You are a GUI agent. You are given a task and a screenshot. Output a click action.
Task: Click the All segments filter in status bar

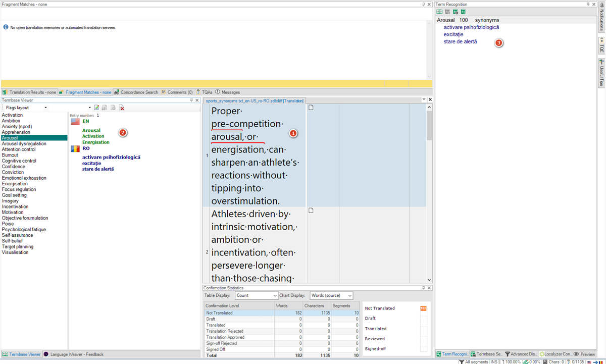(x=473, y=361)
